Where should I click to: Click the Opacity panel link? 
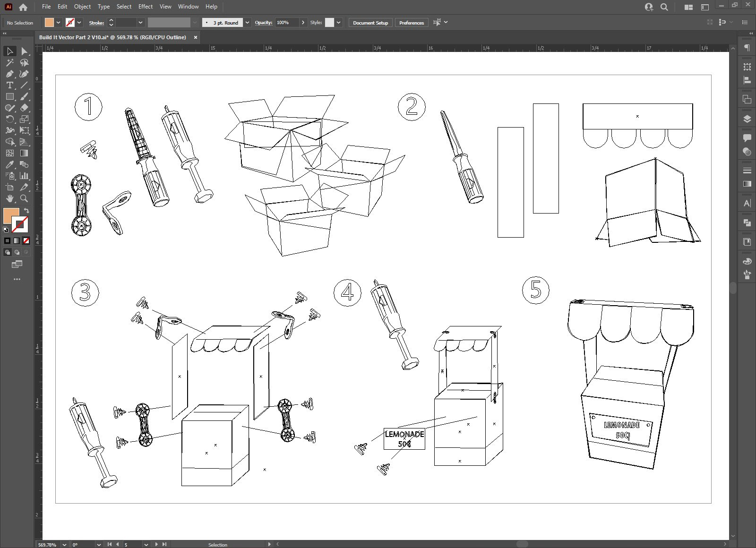(x=264, y=23)
